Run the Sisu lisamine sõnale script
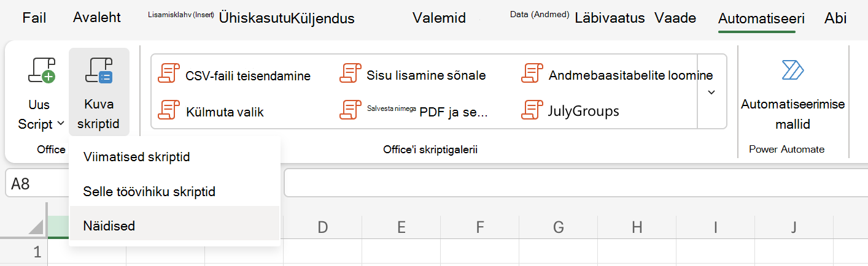Viewport: 868px width, 266px height. point(413,75)
